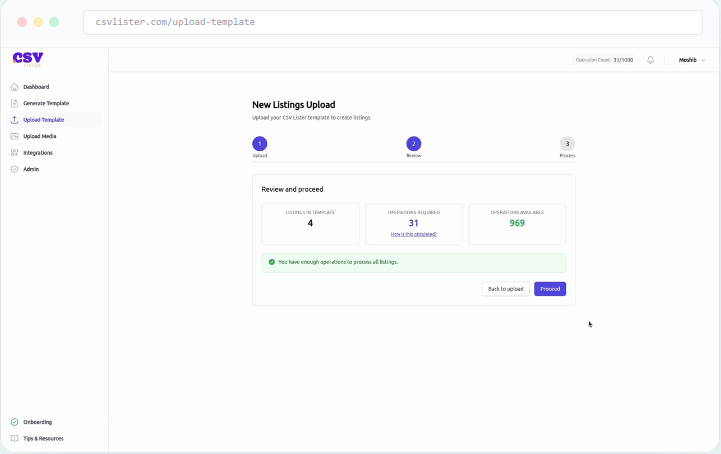Click the Proceed button

550,289
